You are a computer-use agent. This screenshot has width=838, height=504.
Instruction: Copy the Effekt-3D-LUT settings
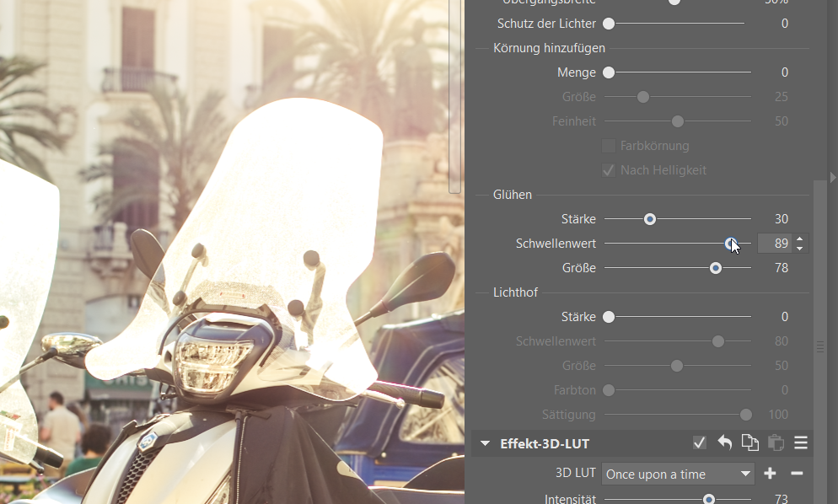[x=749, y=442]
